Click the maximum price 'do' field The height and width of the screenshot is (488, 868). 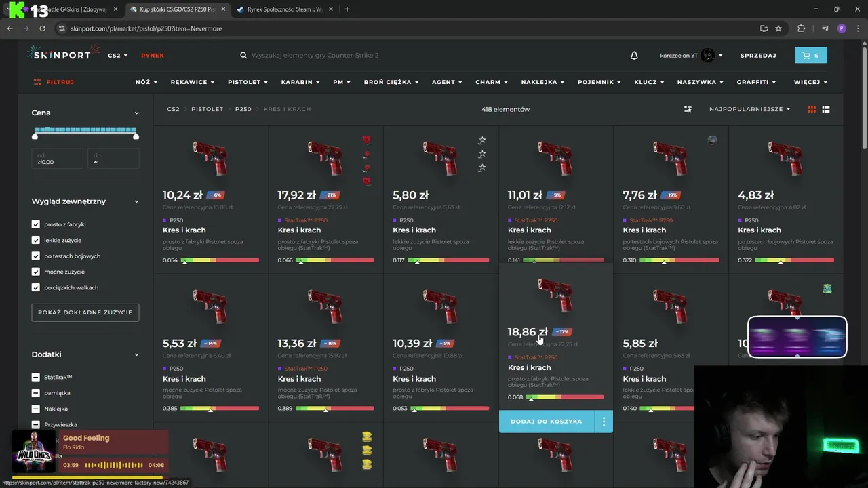(x=113, y=159)
